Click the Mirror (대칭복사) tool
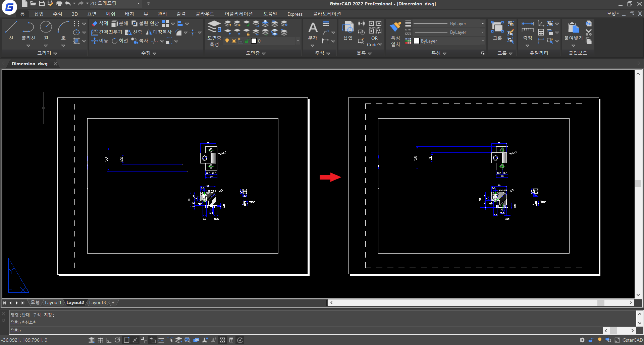The height and width of the screenshot is (345, 644). pos(159,32)
